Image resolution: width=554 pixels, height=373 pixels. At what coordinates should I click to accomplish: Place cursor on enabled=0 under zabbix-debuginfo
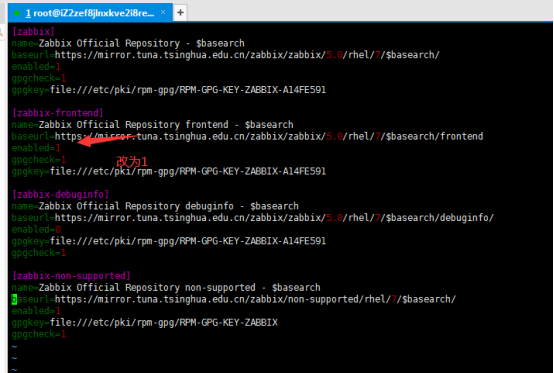point(36,230)
